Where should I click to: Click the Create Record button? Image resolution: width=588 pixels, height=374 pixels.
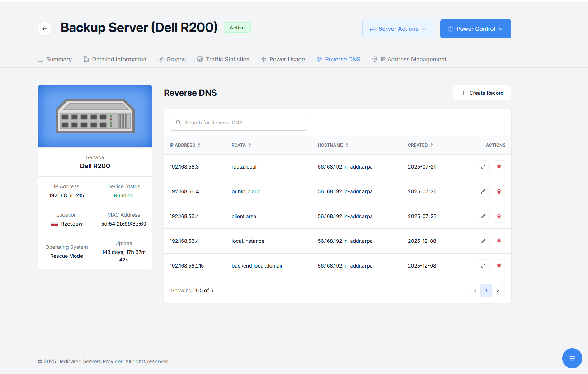point(482,93)
